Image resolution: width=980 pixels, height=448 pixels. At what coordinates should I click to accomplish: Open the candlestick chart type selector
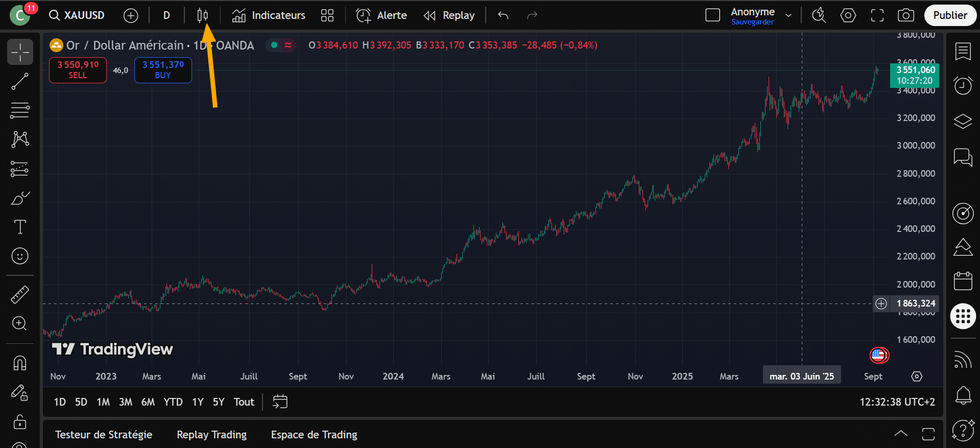(x=203, y=15)
